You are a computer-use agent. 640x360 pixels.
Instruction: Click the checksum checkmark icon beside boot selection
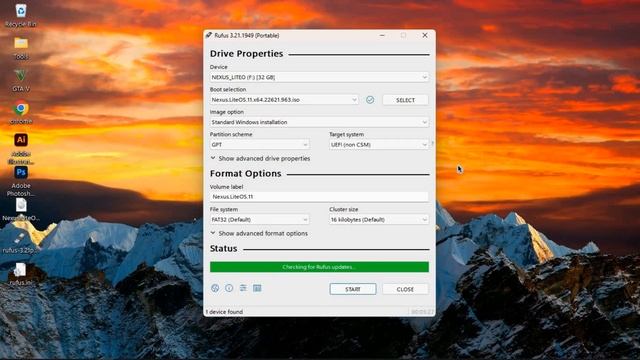[370, 100]
